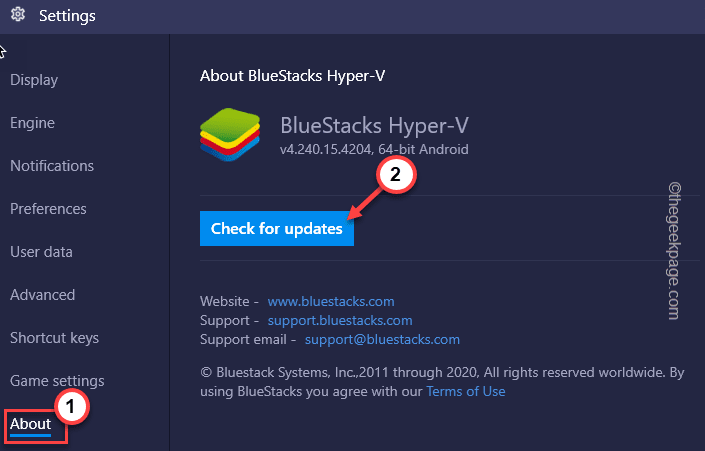Click the support@bluestacks.com email link

pos(382,339)
